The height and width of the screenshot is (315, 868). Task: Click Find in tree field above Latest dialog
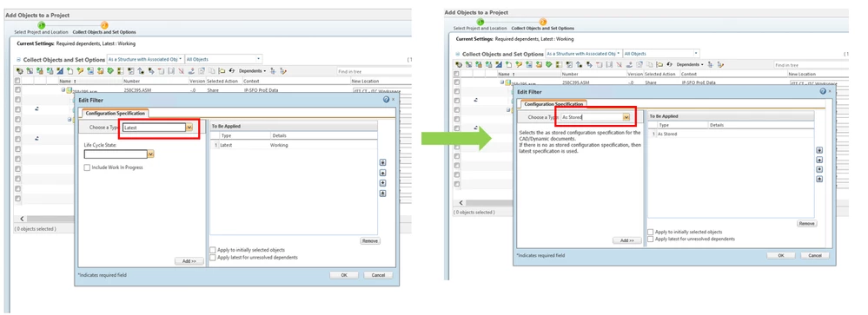tap(374, 71)
